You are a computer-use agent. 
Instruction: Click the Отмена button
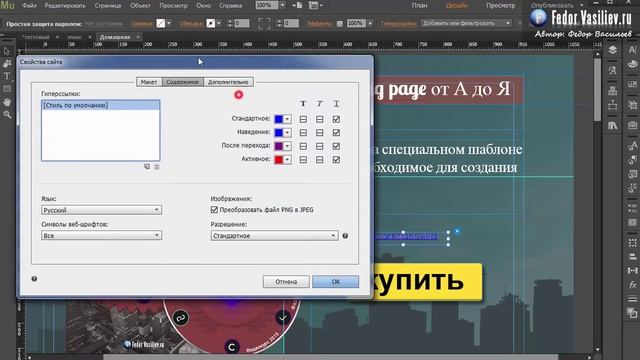pos(286,281)
